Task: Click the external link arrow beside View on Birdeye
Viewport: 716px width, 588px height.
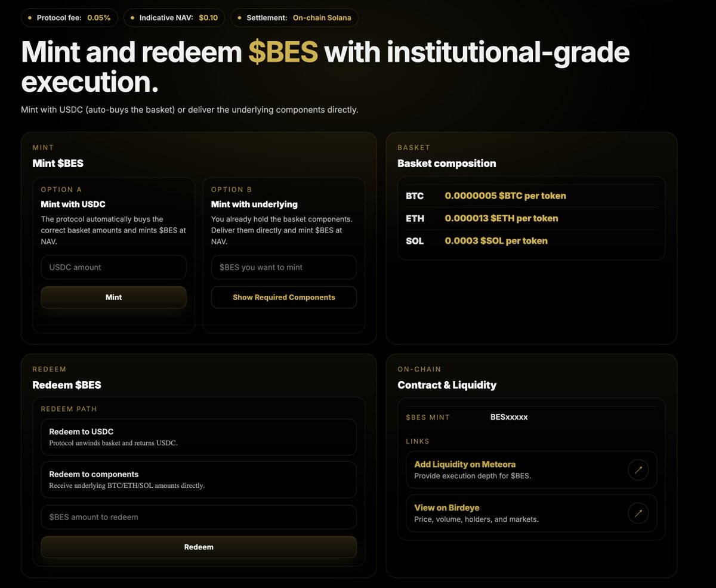Action: pyautogui.click(x=638, y=513)
